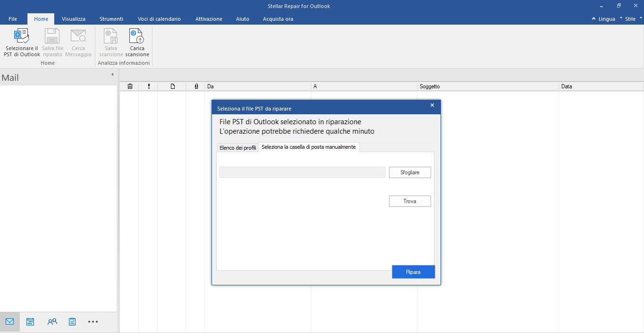Open the Visualizza ribbon tab
644x333 pixels.
[x=74, y=19]
